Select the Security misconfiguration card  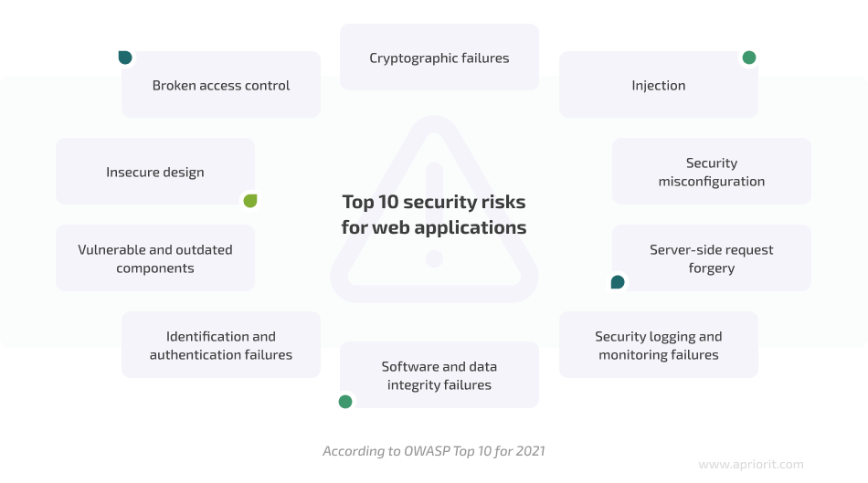point(712,171)
